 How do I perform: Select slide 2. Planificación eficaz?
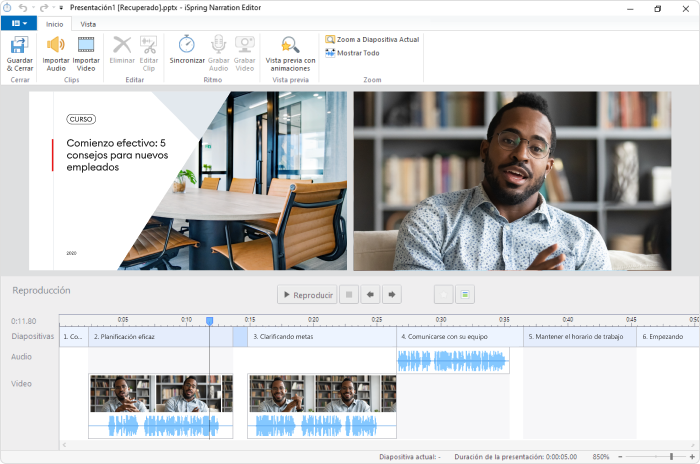pos(161,337)
